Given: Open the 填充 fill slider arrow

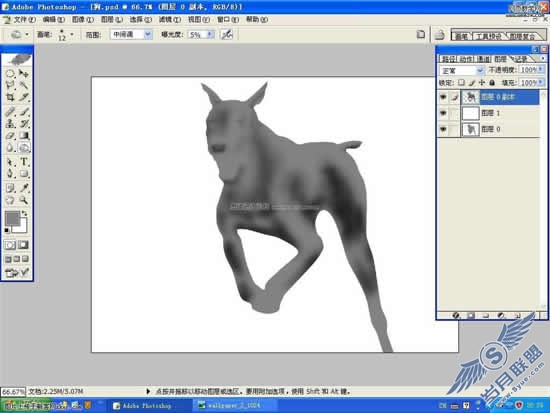Looking at the screenshot, I should [x=541, y=82].
